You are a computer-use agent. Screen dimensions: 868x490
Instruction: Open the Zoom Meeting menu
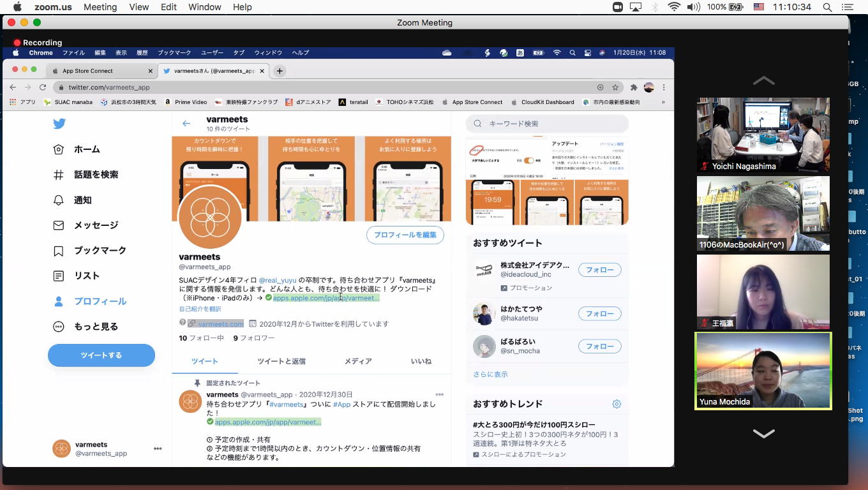(100, 7)
